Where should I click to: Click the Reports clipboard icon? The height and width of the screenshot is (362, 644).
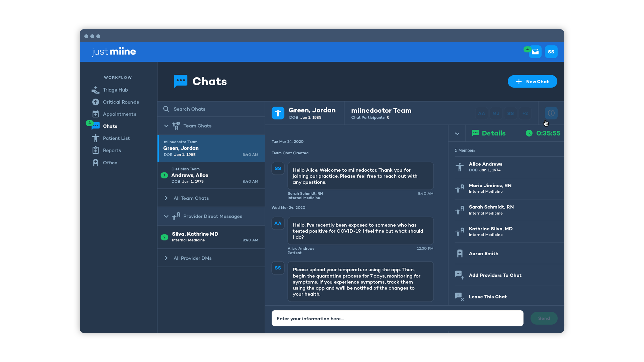[x=96, y=150]
